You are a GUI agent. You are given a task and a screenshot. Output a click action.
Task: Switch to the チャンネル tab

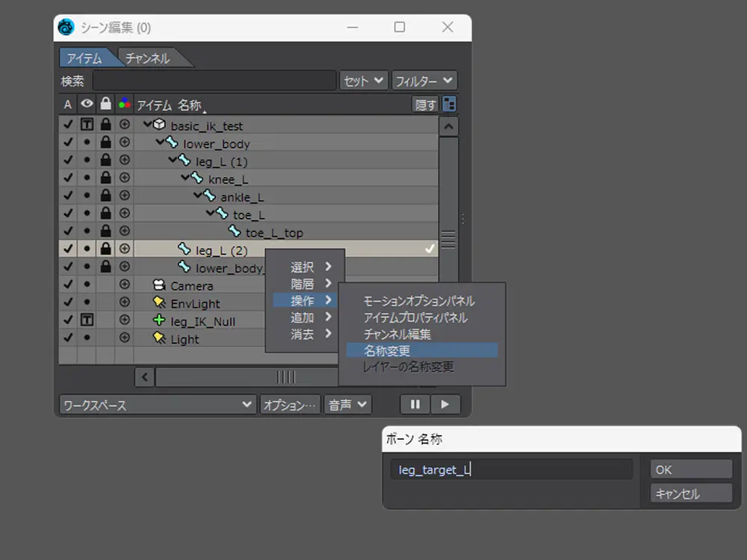coord(148,58)
